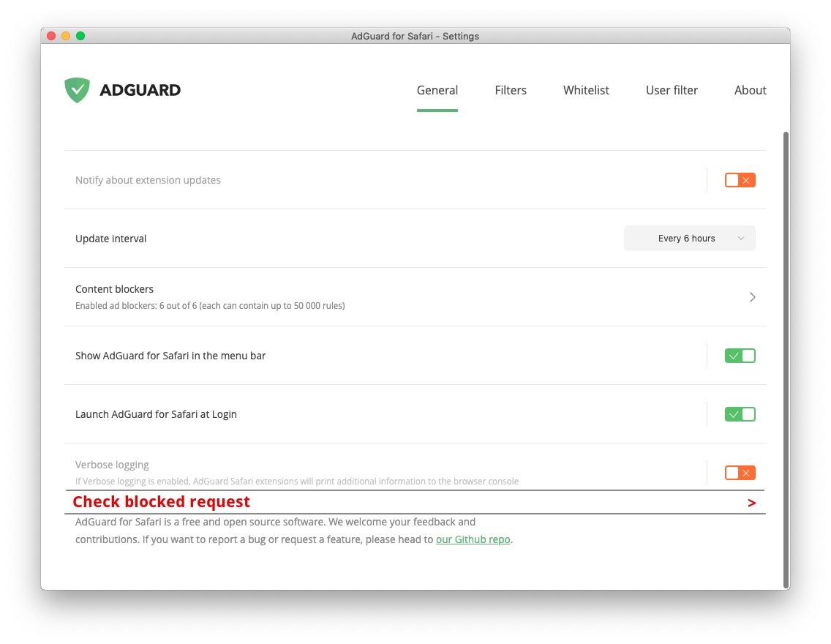Go to the User filter tab
831x644 pixels.
(x=672, y=90)
